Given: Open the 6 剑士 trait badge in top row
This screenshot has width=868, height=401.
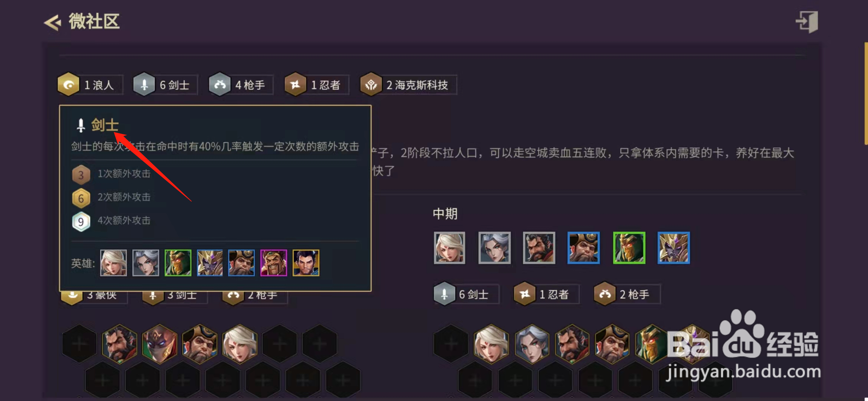Looking at the screenshot, I should click(165, 85).
